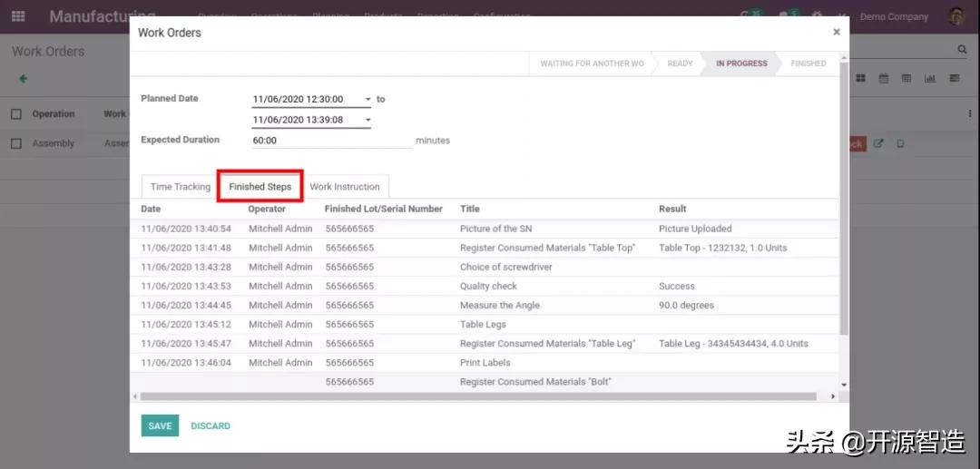This screenshot has width=980, height=469.
Task: Sort by Title column header
Action: (469, 210)
